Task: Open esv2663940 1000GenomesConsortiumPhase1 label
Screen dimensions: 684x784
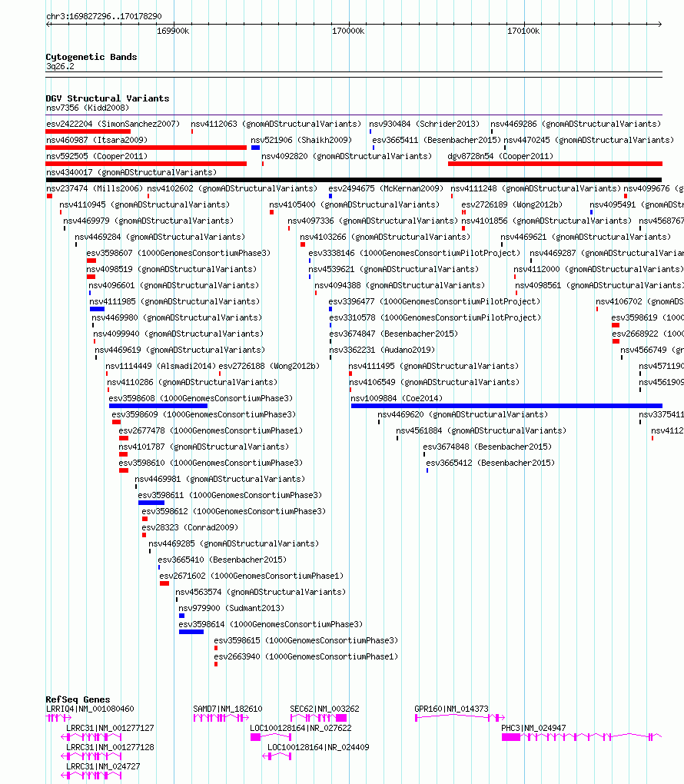Action: pyautogui.click(x=306, y=656)
